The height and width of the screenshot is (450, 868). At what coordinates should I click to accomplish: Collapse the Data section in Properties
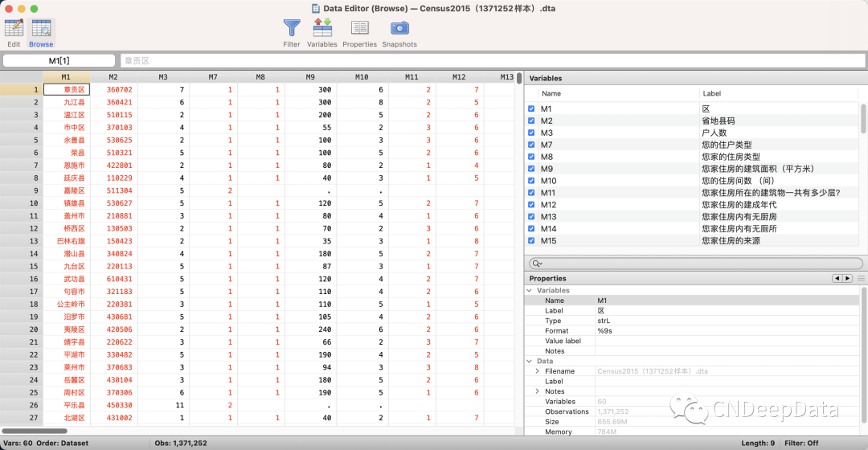529,361
